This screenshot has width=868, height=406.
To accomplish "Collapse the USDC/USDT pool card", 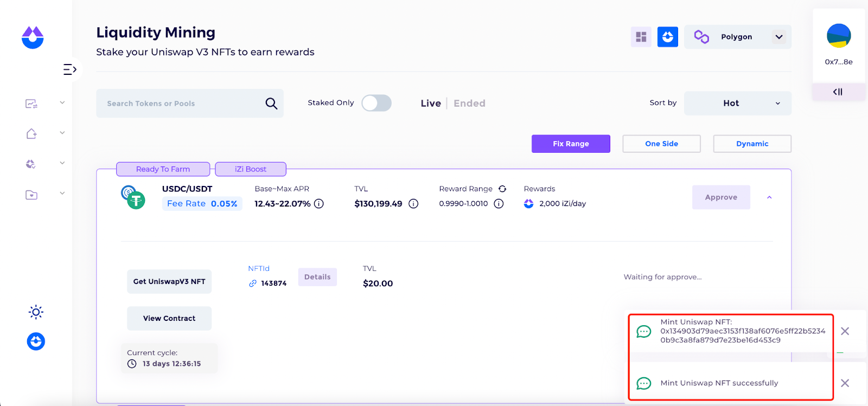I will click(769, 197).
